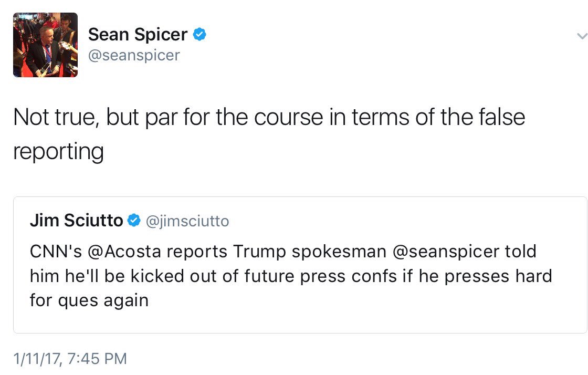Viewport: 588px width, 375px height.
Task: Click the word "reporting" in the main tweet
Action: pyautogui.click(x=58, y=151)
